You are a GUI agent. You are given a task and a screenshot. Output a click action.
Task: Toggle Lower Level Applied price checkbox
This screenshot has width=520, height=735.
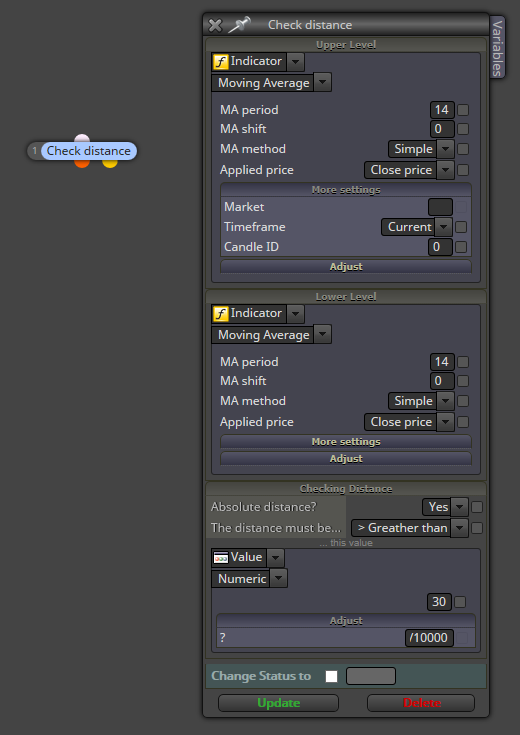tap(463, 422)
